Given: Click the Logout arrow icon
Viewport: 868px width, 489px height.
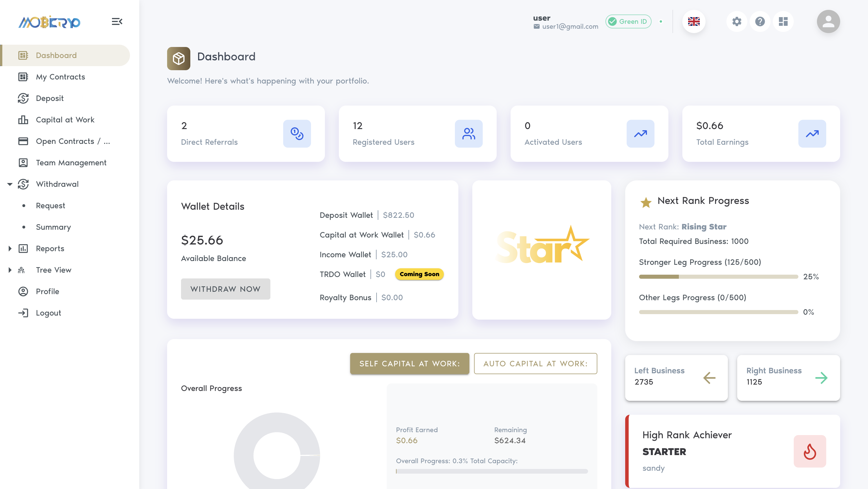Looking at the screenshot, I should pyautogui.click(x=23, y=313).
